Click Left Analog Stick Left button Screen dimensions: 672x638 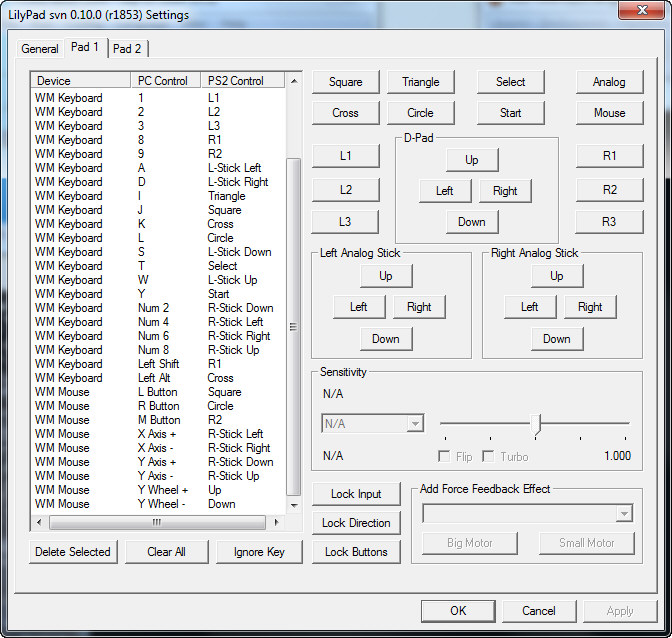pos(359,307)
